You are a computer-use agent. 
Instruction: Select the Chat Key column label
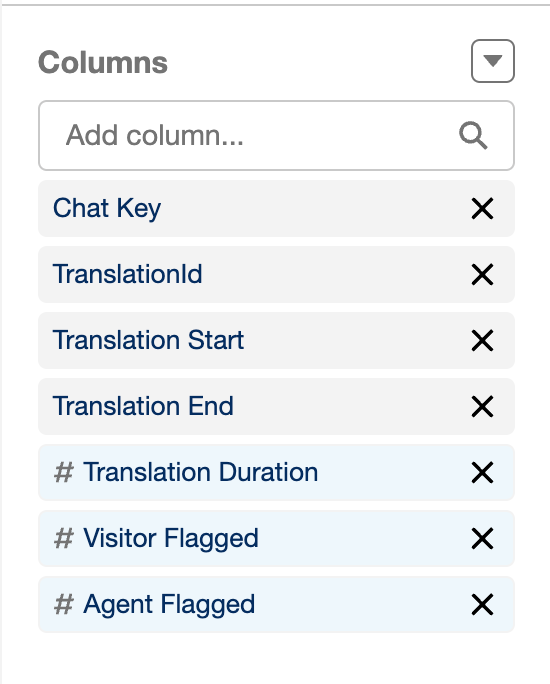coord(107,209)
